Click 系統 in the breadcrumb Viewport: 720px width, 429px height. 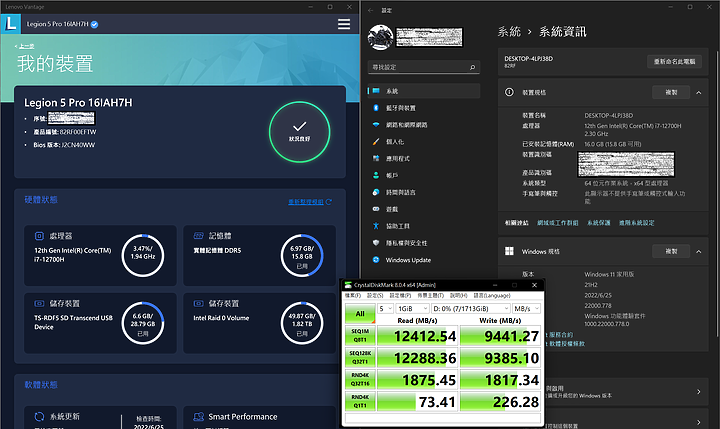tap(509, 32)
